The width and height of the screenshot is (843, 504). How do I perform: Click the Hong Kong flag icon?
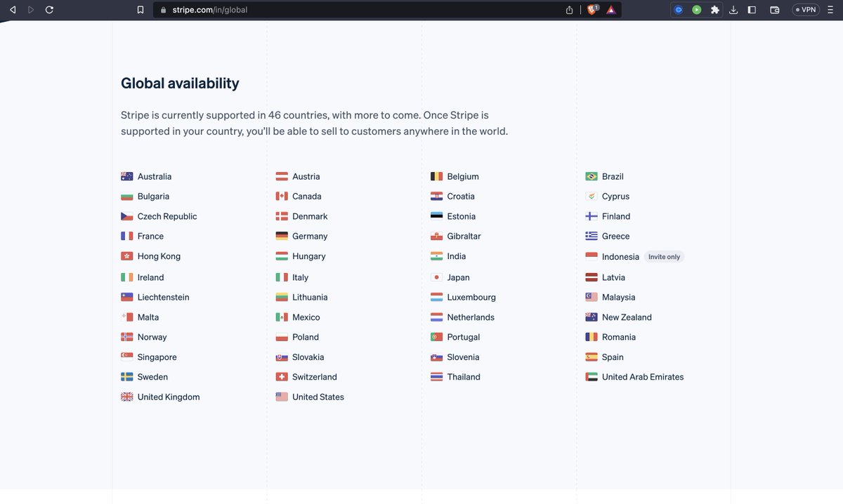[127, 256]
